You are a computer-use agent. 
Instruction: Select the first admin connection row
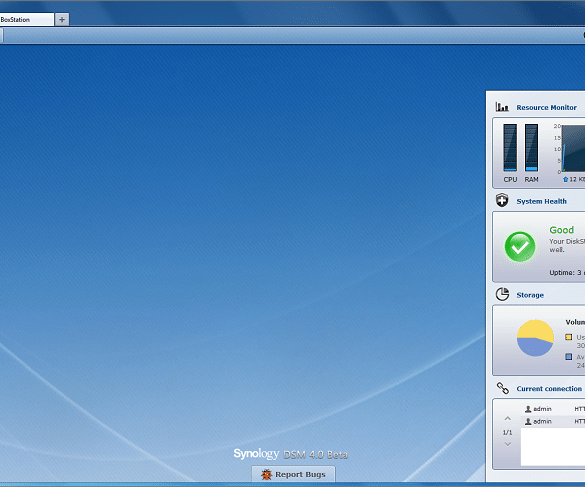point(553,409)
